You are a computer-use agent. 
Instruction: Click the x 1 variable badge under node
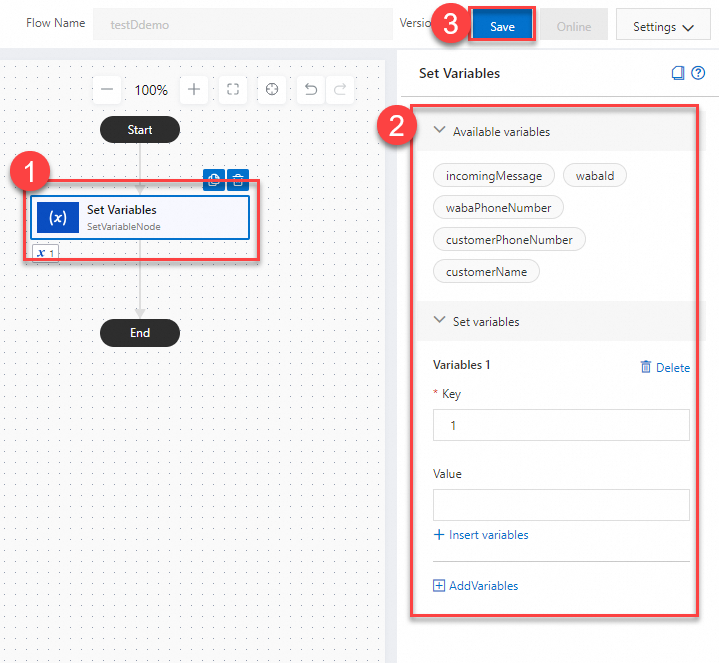point(45,253)
